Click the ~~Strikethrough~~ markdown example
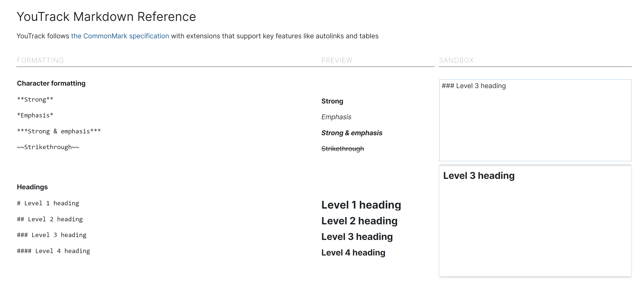644x285 pixels. pos(48,147)
